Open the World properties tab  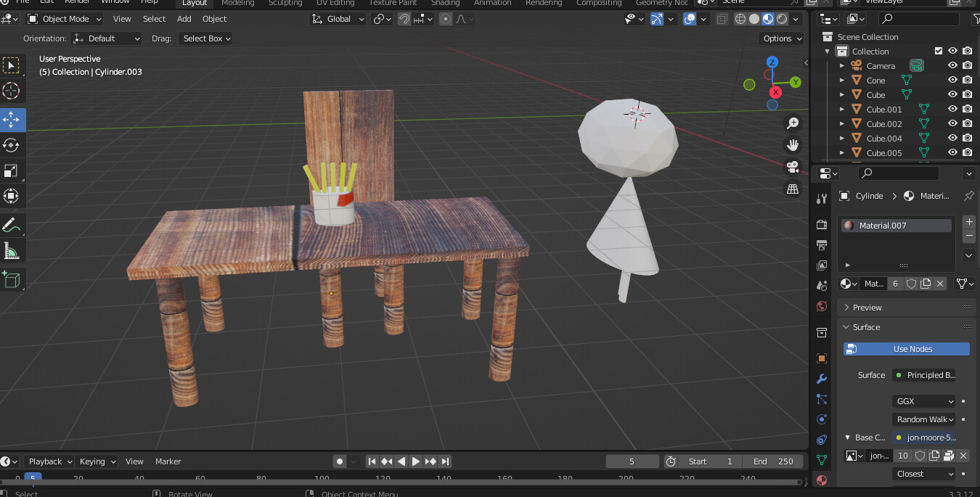822,306
